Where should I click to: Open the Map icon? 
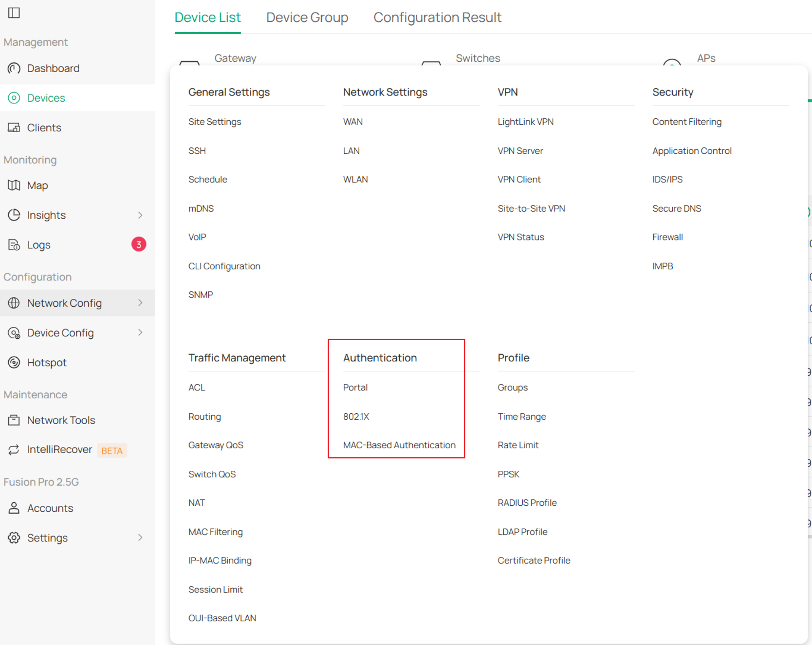[x=14, y=185]
